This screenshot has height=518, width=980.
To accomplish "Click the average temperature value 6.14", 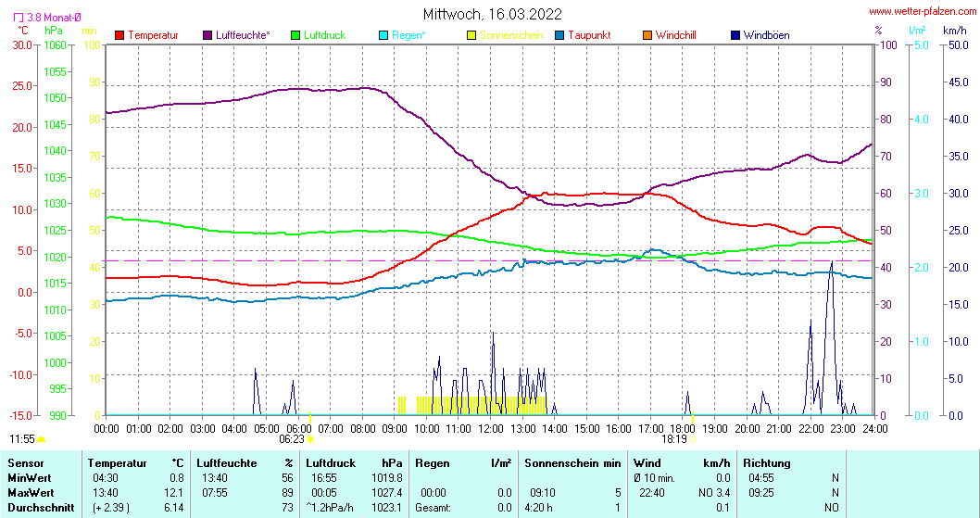I will click(174, 508).
